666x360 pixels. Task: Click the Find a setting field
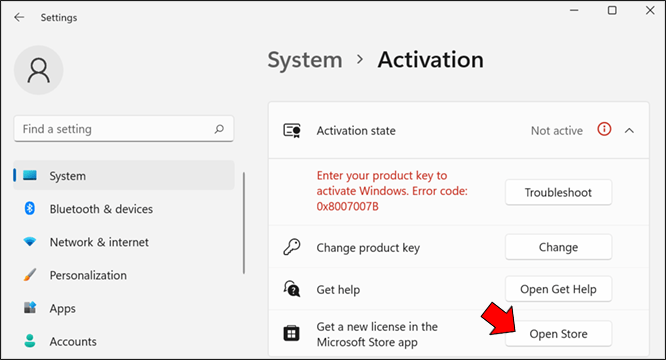click(124, 129)
